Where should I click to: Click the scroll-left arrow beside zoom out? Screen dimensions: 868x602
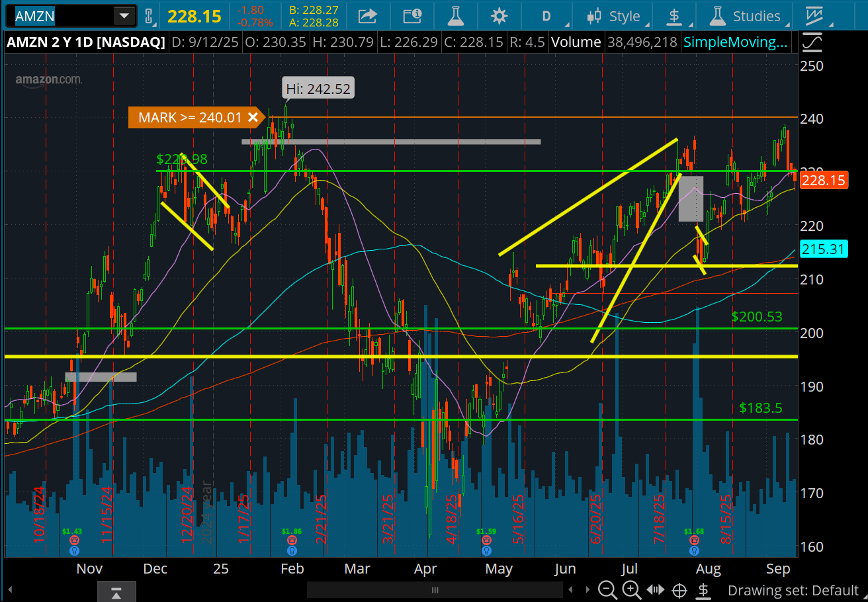pos(572,590)
